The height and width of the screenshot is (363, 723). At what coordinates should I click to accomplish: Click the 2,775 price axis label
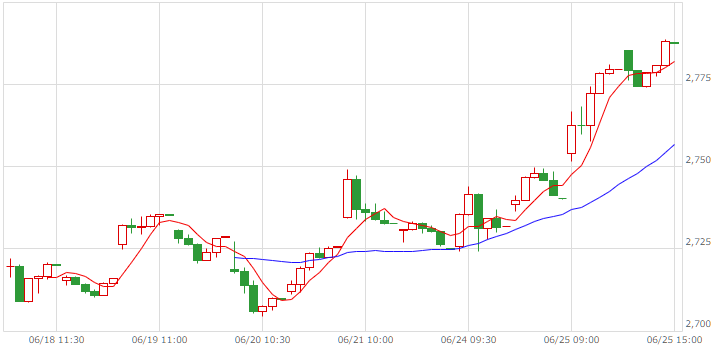click(698, 78)
